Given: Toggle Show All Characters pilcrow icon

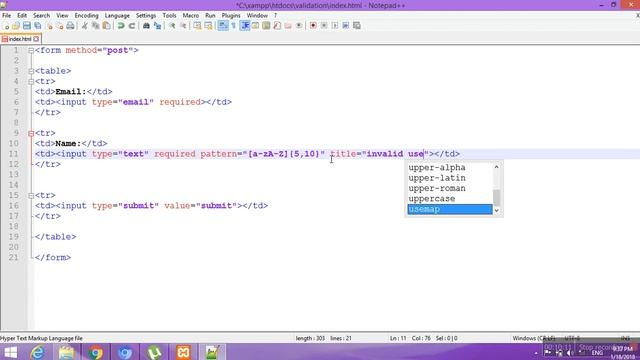Looking at the screenshot, I should [233, 26].
